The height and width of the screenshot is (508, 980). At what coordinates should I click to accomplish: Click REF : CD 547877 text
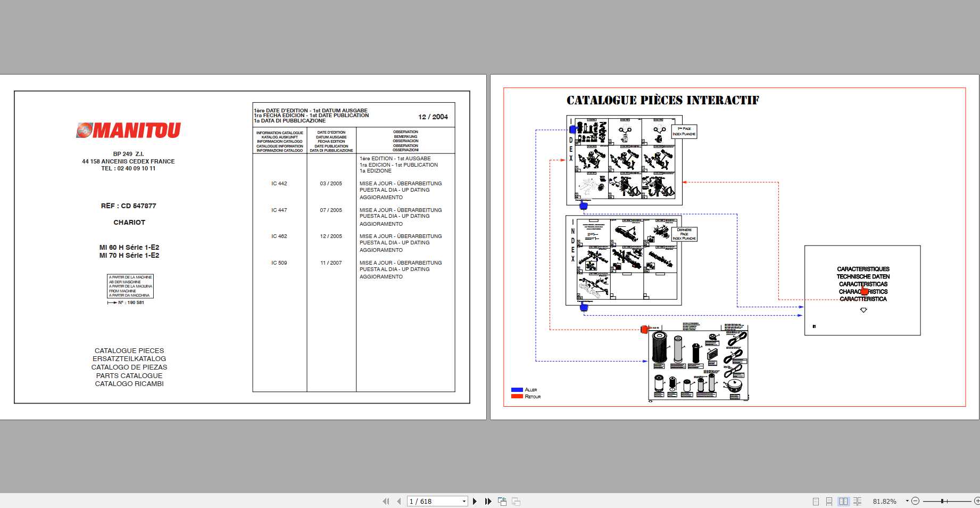[129, 206]
